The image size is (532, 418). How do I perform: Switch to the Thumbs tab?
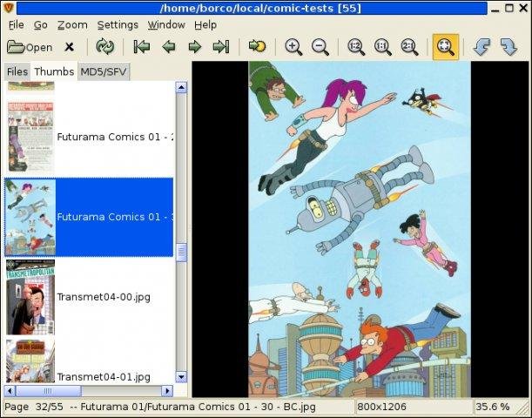(54, 71)
